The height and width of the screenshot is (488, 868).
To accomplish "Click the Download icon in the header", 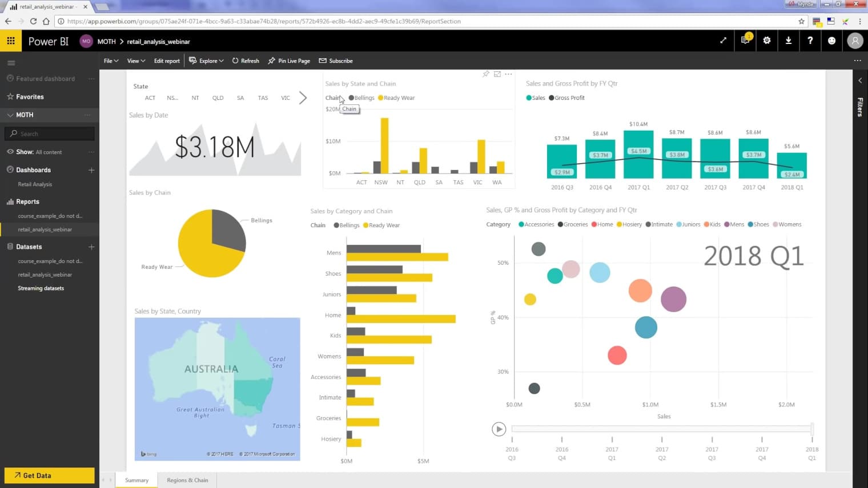I will 789,41.
